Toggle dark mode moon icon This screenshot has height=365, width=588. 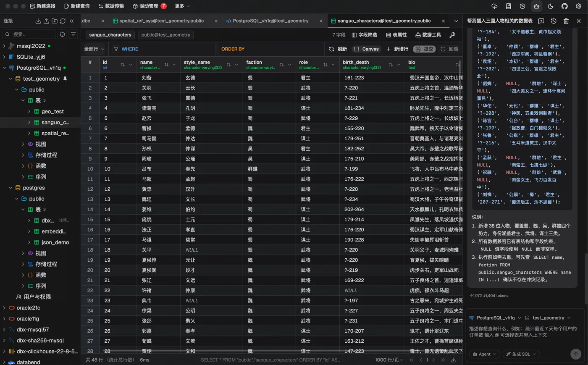[551, 6]
